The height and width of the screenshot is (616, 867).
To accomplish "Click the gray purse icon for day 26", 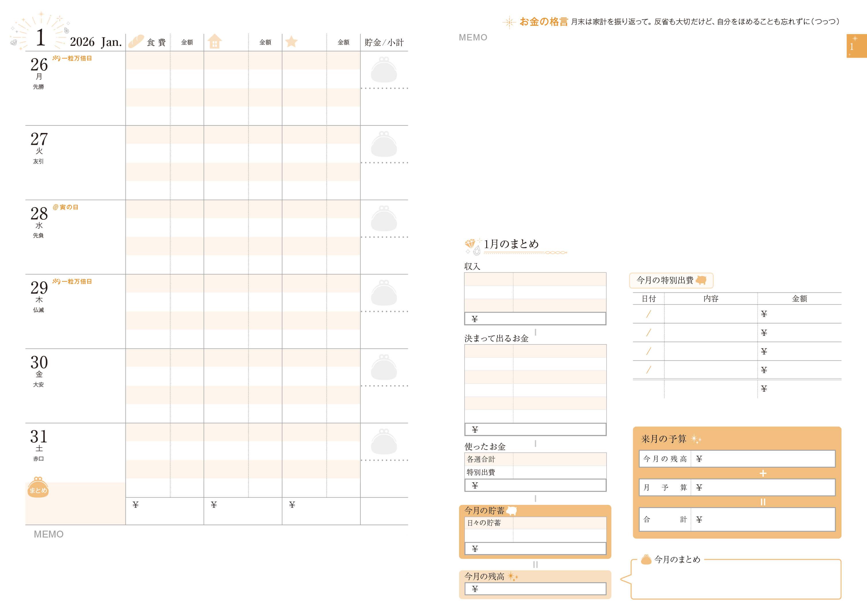I will (384, 70).
